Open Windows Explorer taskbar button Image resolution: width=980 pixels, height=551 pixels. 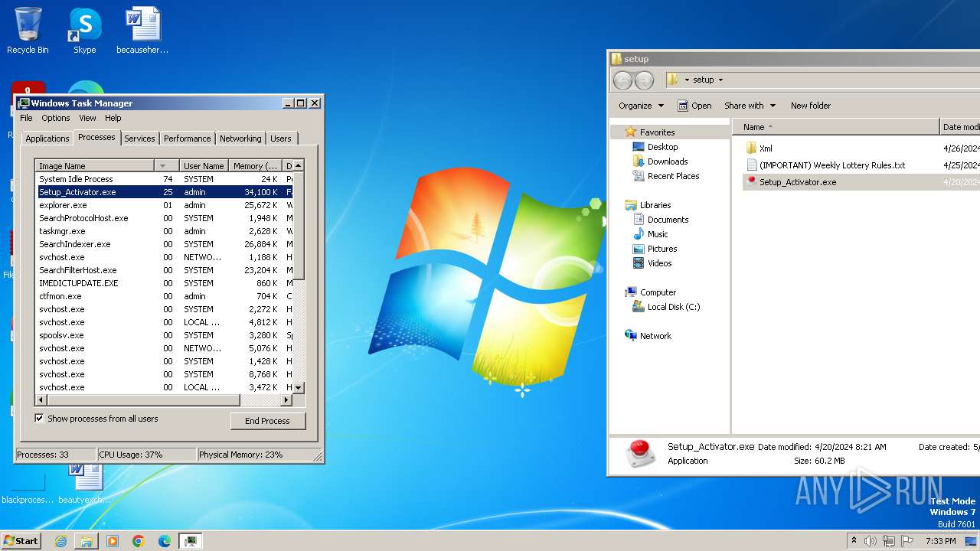[87, 541]
